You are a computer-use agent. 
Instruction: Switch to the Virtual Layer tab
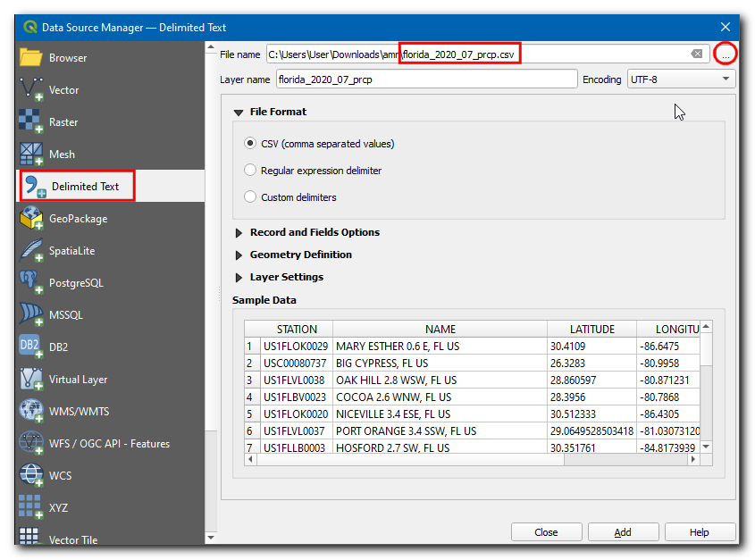[78, 380]
